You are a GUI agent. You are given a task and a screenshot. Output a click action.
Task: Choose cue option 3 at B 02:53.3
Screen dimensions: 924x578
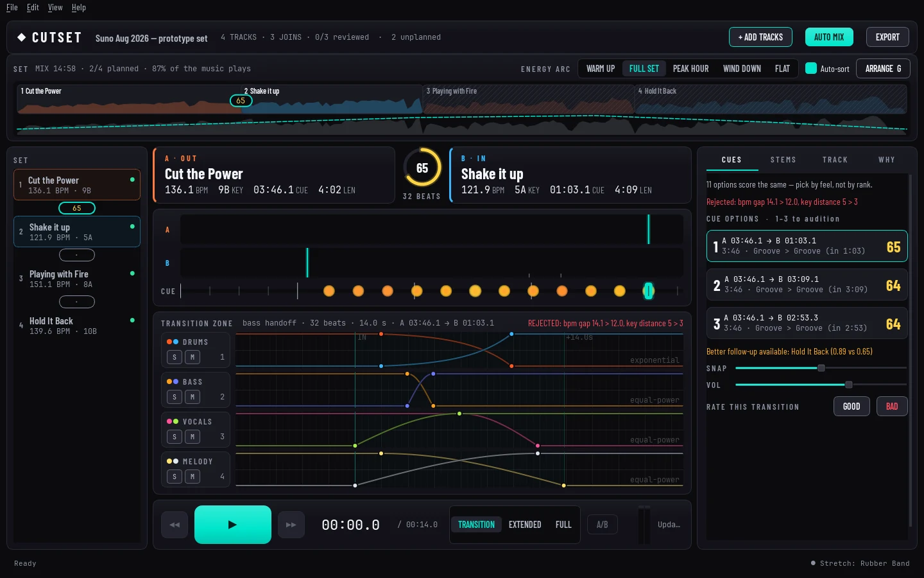pyautogui.click(x=807, y=323)
